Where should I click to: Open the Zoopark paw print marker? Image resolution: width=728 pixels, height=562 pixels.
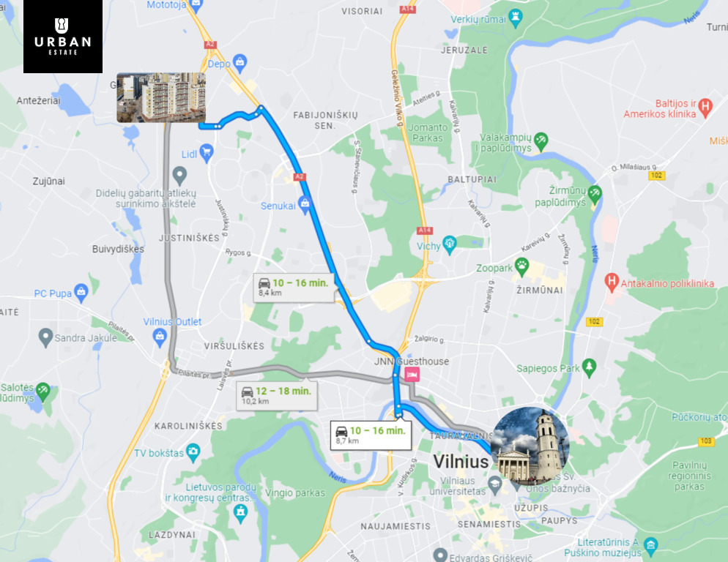click(x=522, y=266)
